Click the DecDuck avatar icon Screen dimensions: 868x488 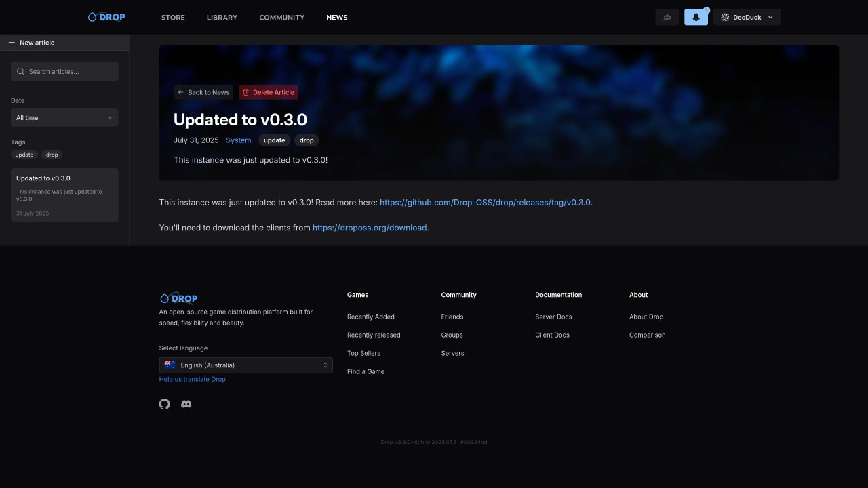(725, 18)
